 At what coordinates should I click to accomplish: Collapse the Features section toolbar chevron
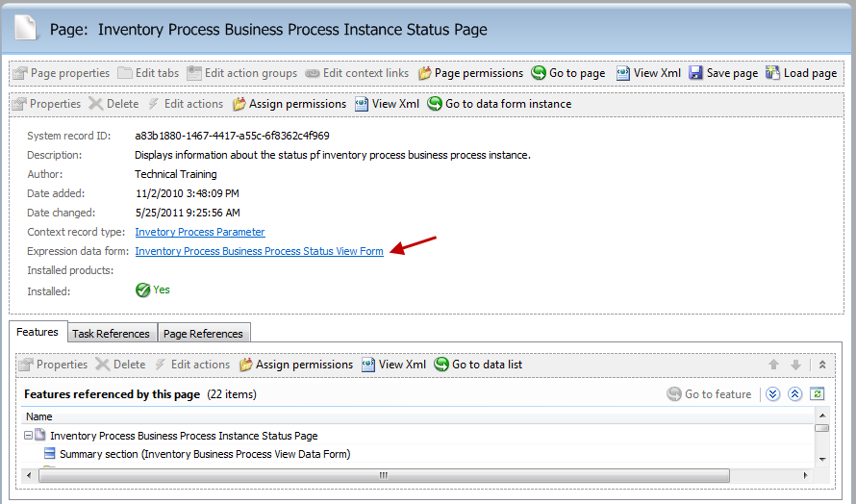click(x=822, y=365)
